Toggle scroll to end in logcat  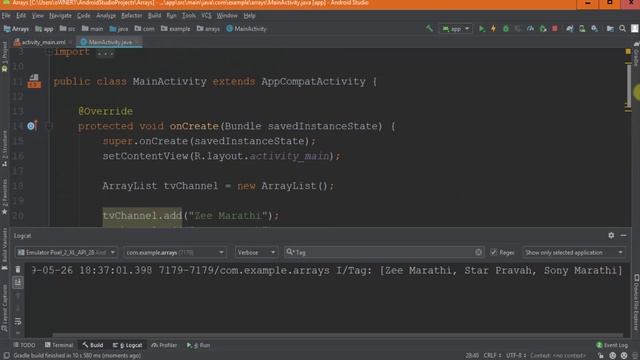pos(18,282)
